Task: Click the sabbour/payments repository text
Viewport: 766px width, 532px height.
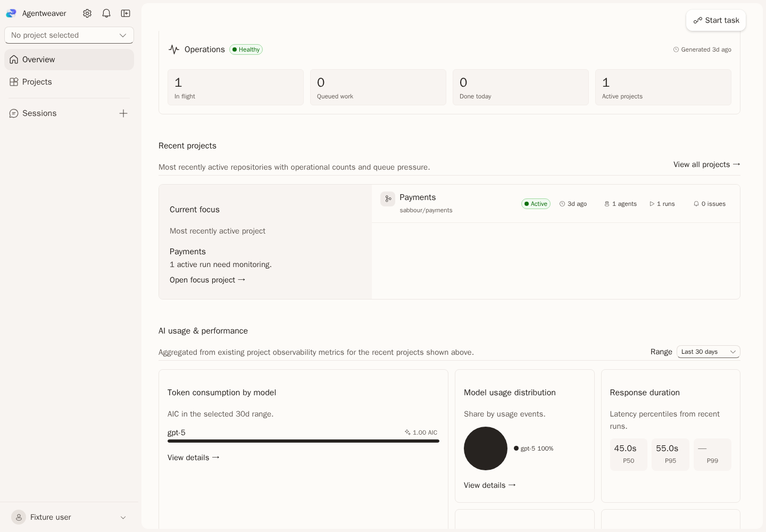Action: (426, 210)
